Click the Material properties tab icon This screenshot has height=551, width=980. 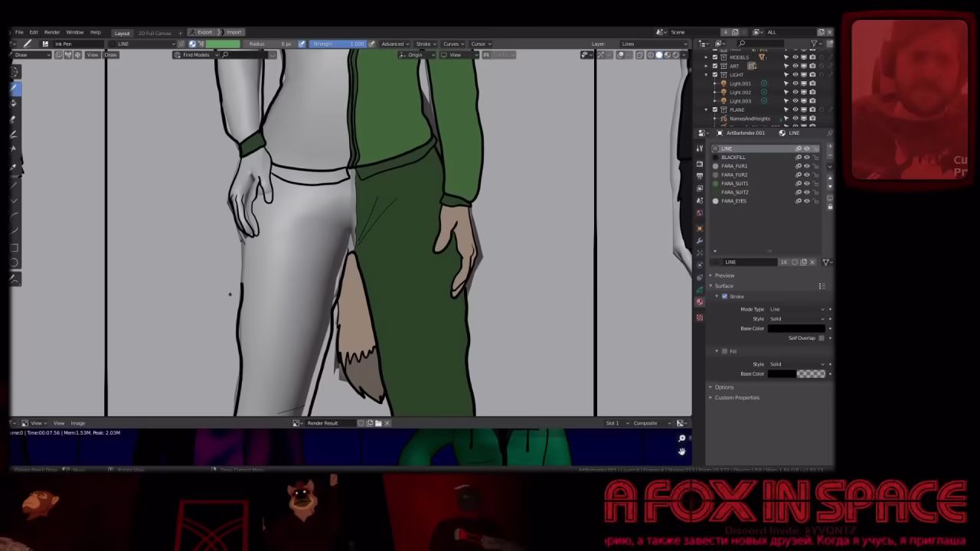699,302
